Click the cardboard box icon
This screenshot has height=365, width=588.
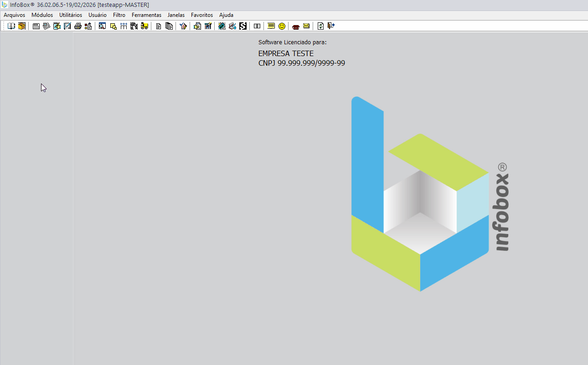(22, 26)
